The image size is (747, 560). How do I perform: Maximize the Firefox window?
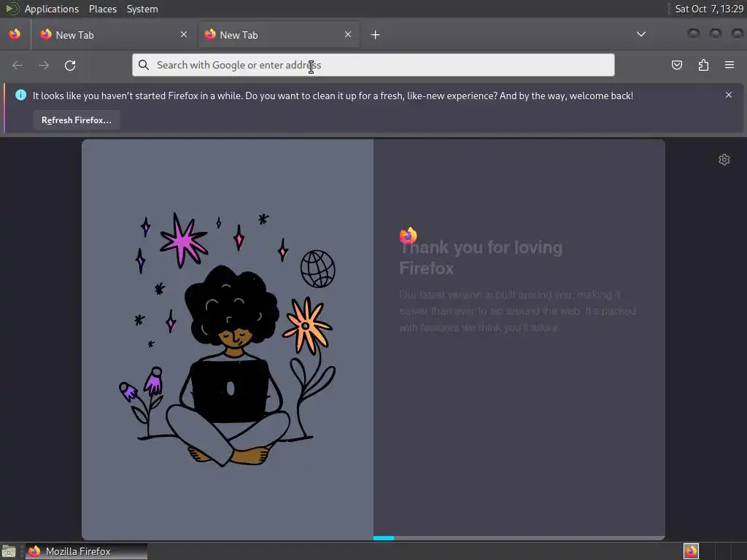coord(715,33)
